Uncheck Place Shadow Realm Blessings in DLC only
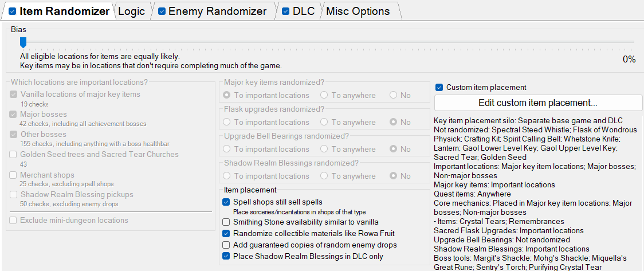This screenshot has width=644, height=271. [226, 257]
